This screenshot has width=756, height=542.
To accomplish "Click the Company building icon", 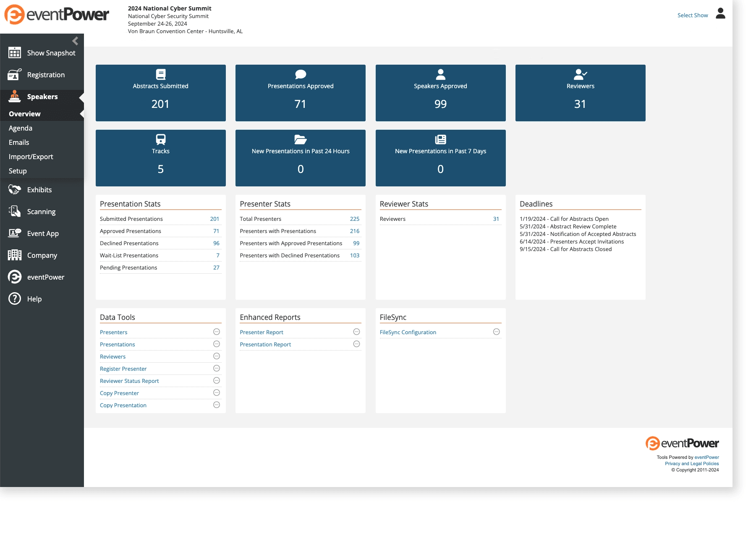I will (x=15, y=255).
